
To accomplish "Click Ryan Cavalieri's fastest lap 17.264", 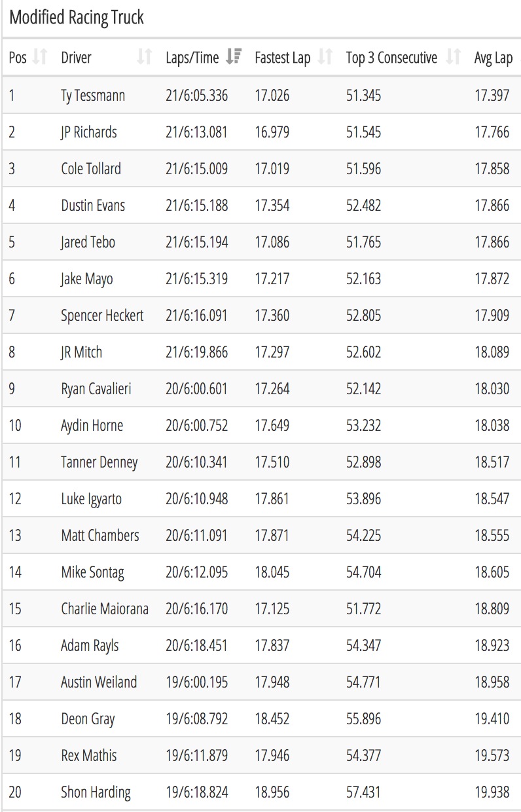I will tap(272, 389).
